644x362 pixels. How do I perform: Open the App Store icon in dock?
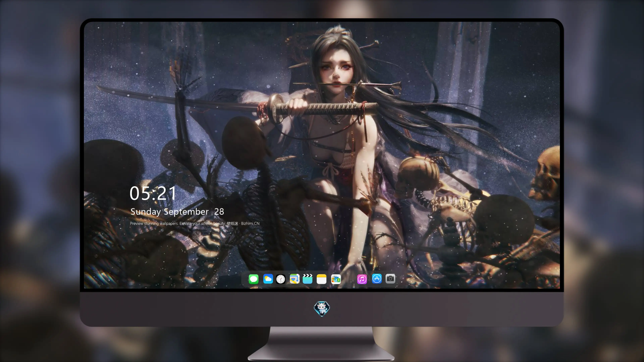[x=377, y=279]
